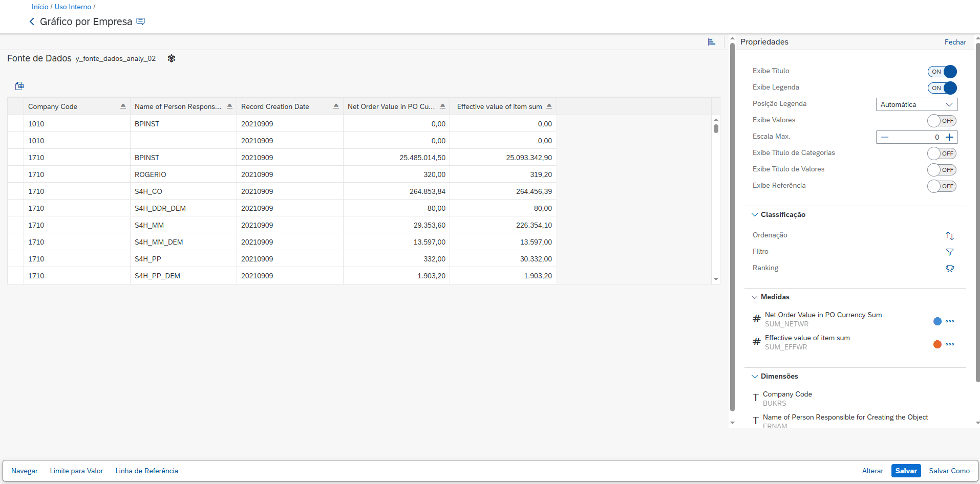Click the Fechar link in Propriedades
Image resolution: width=980 pixels, height=484 pixels.
(955, 42)
